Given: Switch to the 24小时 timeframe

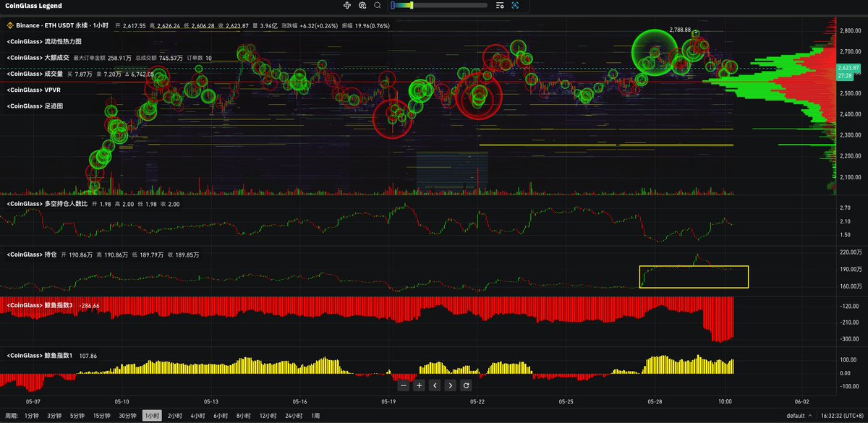Looking at the screenshot, I should coord(294,416).
